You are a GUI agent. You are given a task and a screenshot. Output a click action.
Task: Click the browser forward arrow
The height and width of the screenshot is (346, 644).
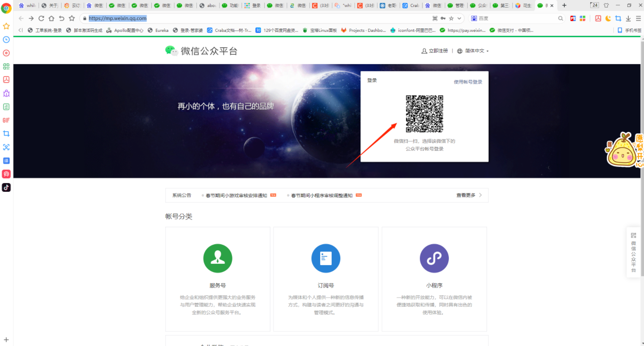click(x=31, y=18)
